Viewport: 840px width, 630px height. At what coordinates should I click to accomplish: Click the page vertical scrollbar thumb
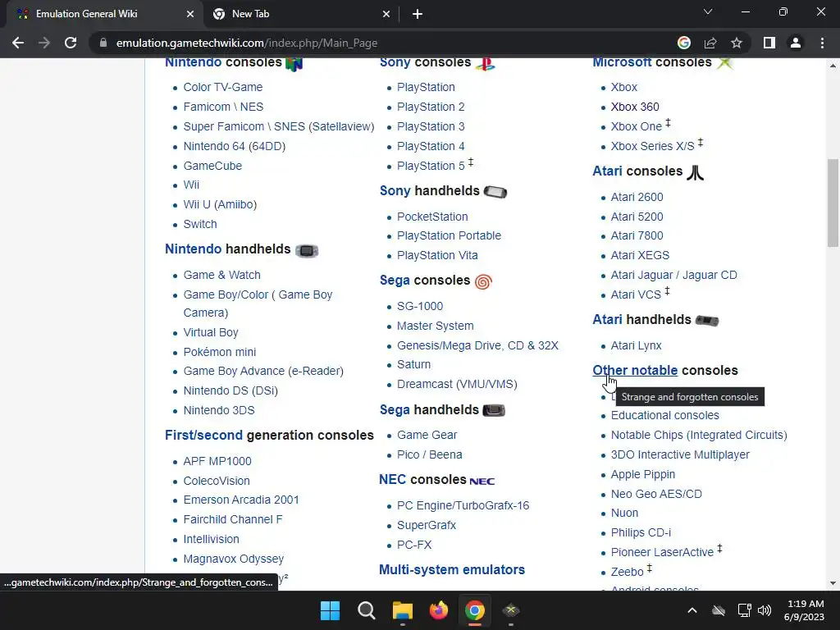pos(833,202)
